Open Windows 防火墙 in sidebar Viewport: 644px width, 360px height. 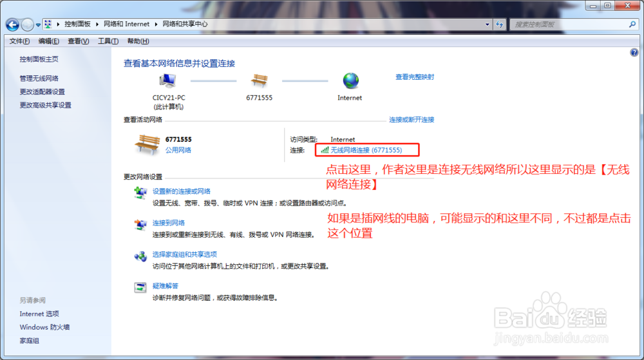[x=45, y=327]
